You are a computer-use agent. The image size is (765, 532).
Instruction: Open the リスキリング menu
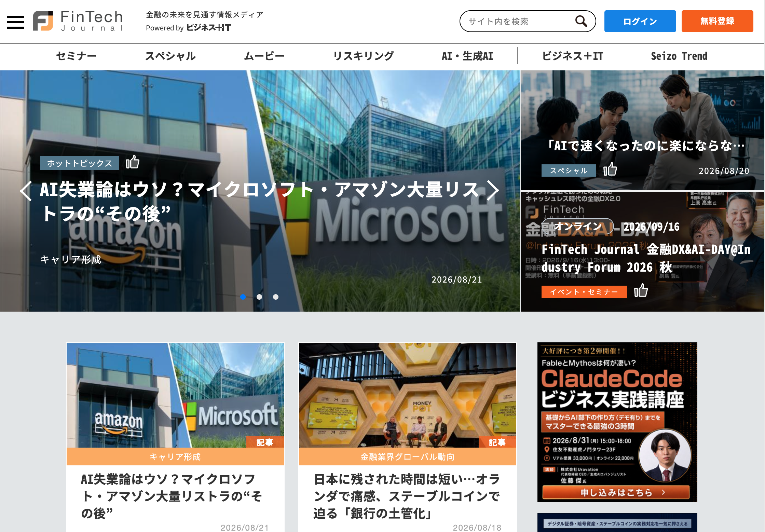tap(364, 56)
